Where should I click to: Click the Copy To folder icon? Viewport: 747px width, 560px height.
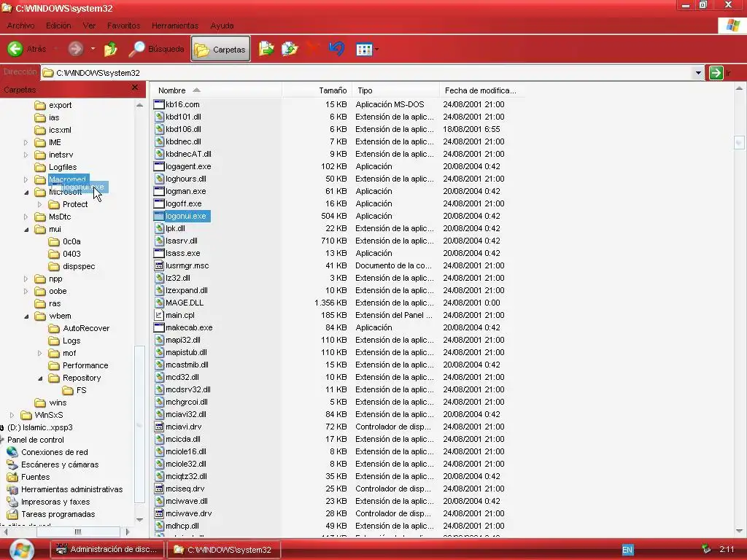click(290, 49)
